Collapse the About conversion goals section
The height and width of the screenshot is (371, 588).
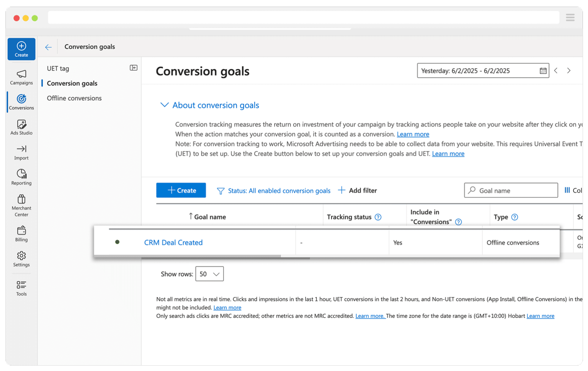point(164,105)
